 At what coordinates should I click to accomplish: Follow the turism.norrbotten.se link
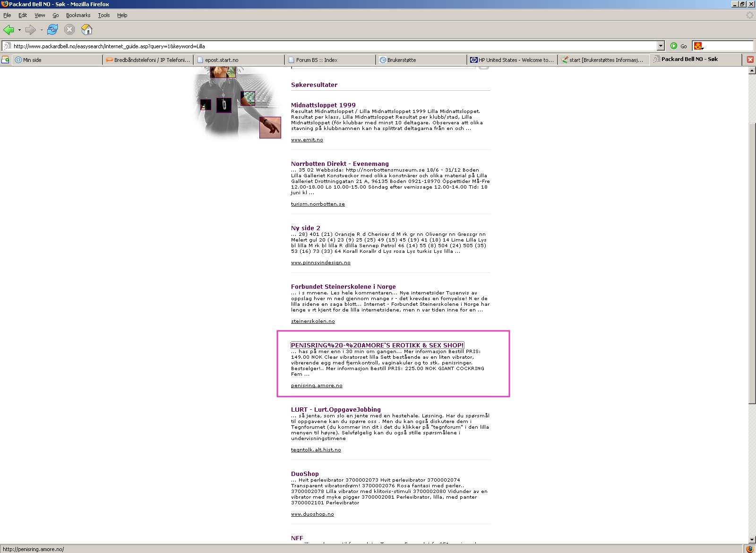(x=318, y=204)
